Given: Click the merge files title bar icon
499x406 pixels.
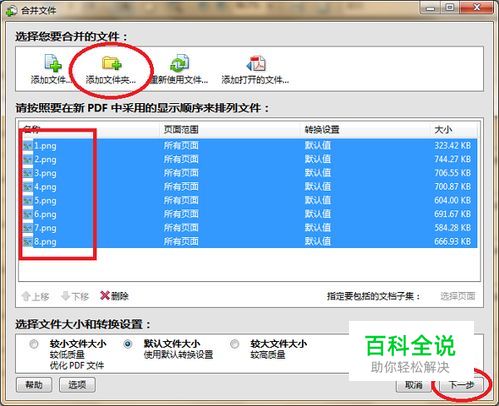Looking at the screenshot, I should click(x=11, y=11).
